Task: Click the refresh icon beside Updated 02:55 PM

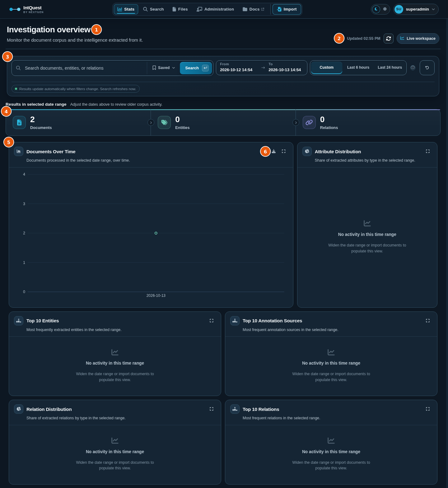Action: (389, 39)
